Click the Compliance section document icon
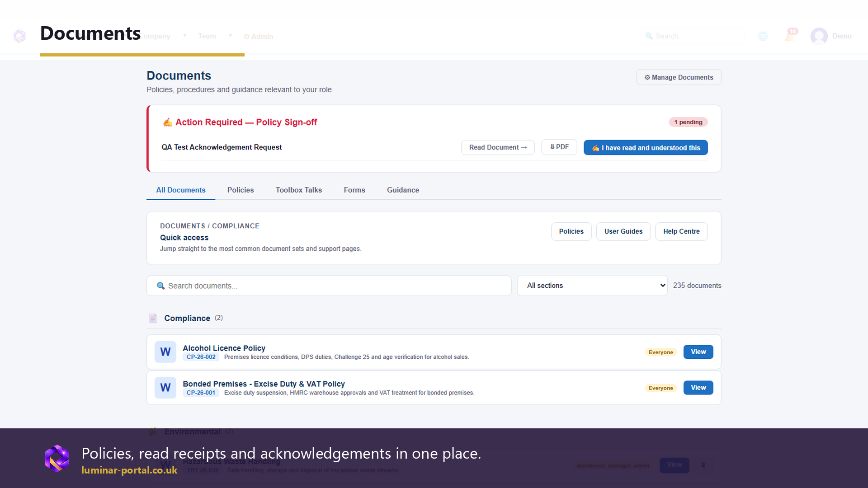868x488 pixels. click(153, 318)
